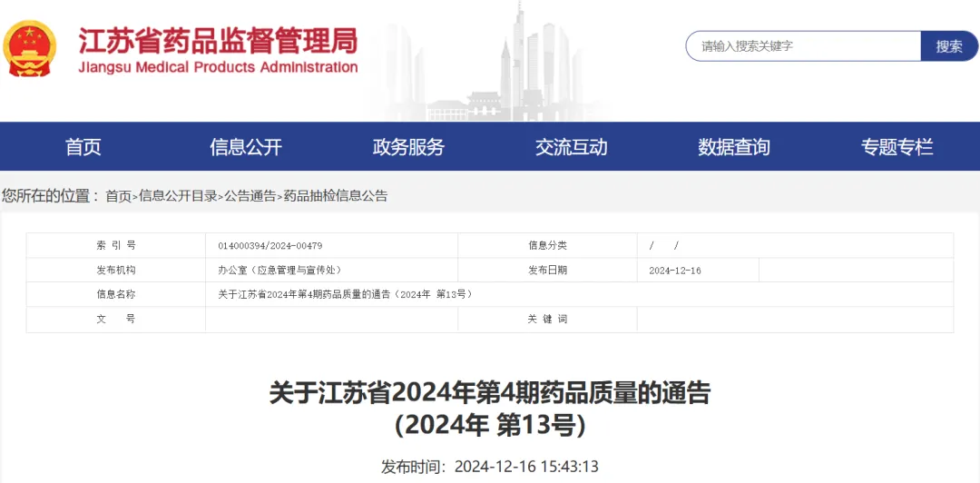This screenshot has height=483, width=980.
Task: Select the 发布时间 2024-12-16 15:43:13 timestamp
Action: [490, 467]
